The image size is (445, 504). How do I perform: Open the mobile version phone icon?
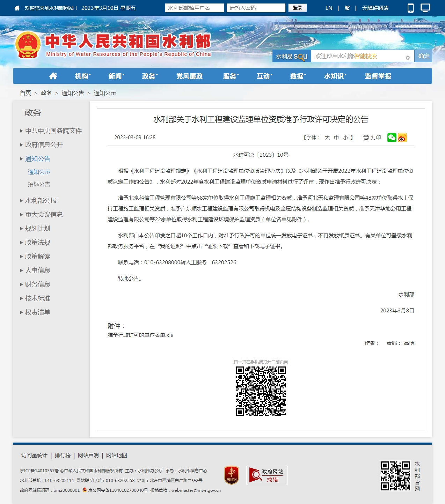[x=411, y=8]
